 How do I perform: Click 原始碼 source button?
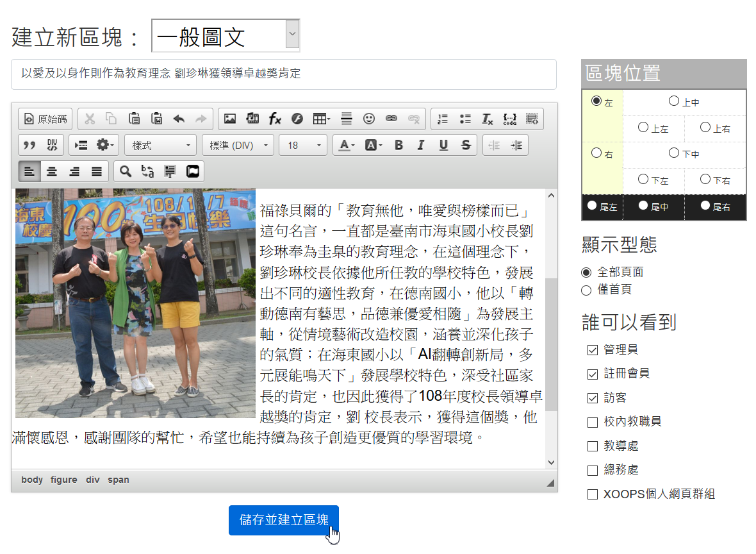[x=45, y=119]
